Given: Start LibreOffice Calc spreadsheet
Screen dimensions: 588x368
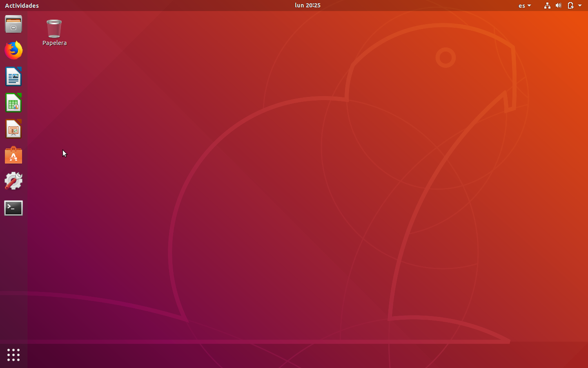Looking at the screenshot, I should [13, 103].
